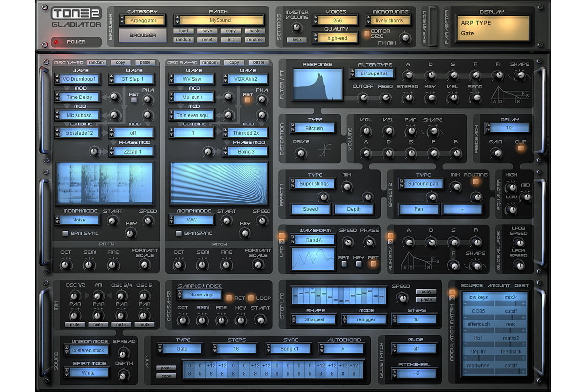Click the LFO waveform preview display
588x392 pixels.
[x=313, y=259]
